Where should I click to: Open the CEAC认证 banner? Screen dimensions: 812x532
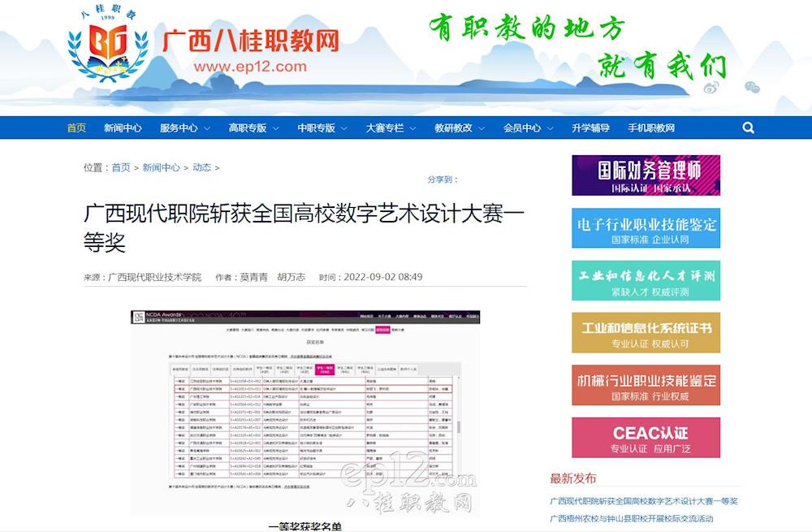coord(646,438)
